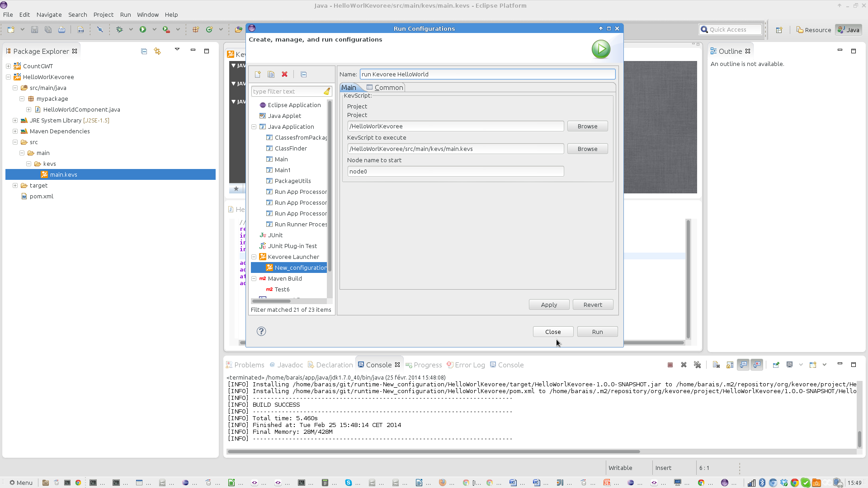
Task: Open Package Explorer view menu triangle
Action: (177, 49)
